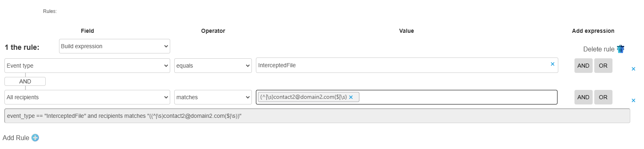
Task: Click the Delete rule text link
Action: click(x=599, y=49)
